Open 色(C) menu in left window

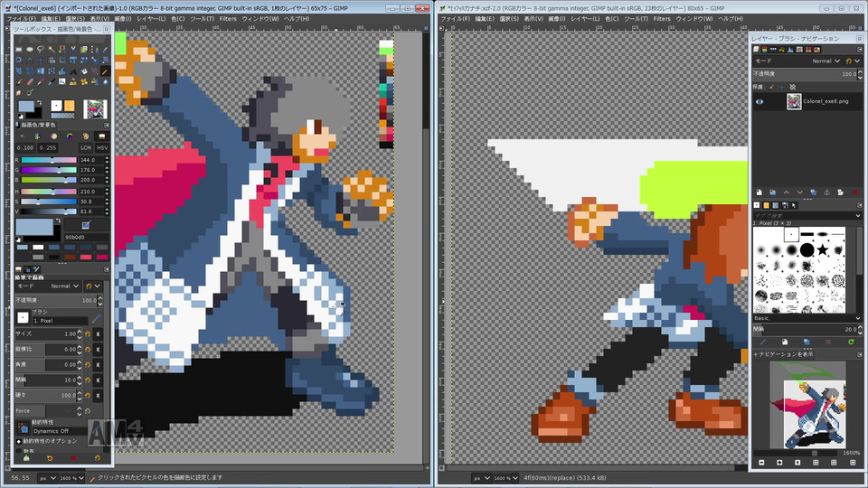pyautogui.click(x=178, y=18)
